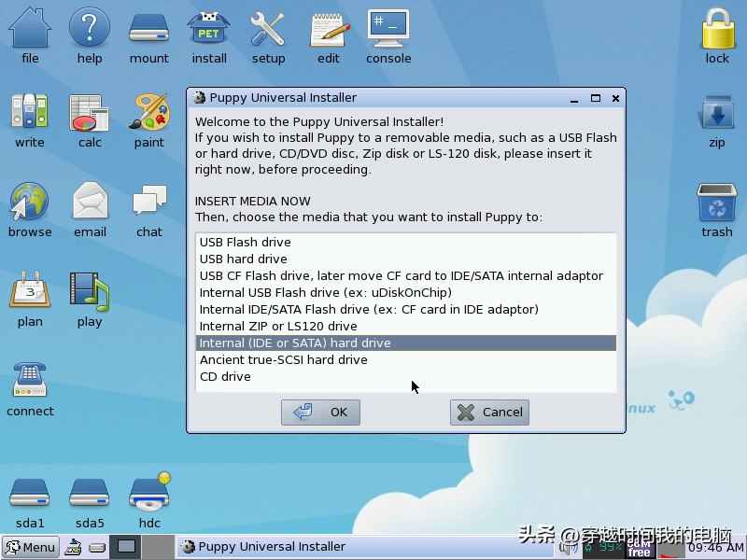Screen dimensions: 747x560
Task: Open the sda1 drive icon
Action: coord(30,493)
